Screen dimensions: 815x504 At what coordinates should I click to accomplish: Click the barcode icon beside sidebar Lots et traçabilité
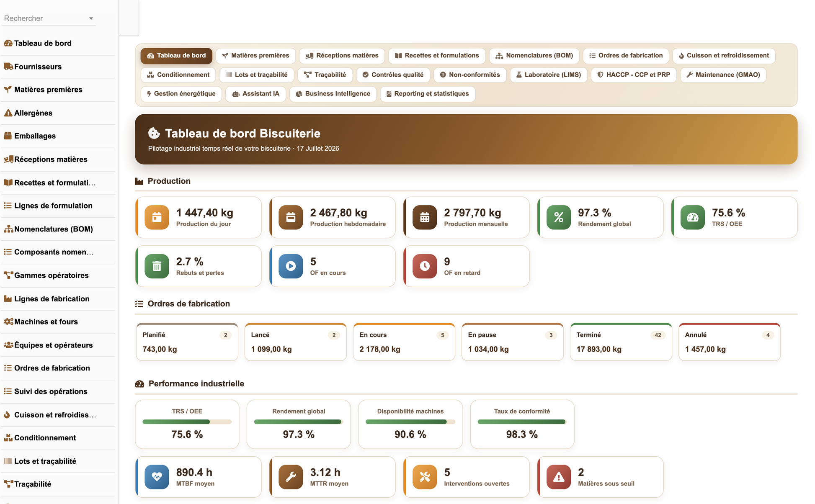8,461
